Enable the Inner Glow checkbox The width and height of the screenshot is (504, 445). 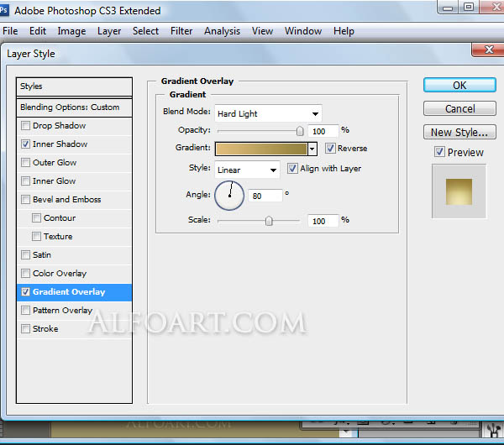click(25, 181)
